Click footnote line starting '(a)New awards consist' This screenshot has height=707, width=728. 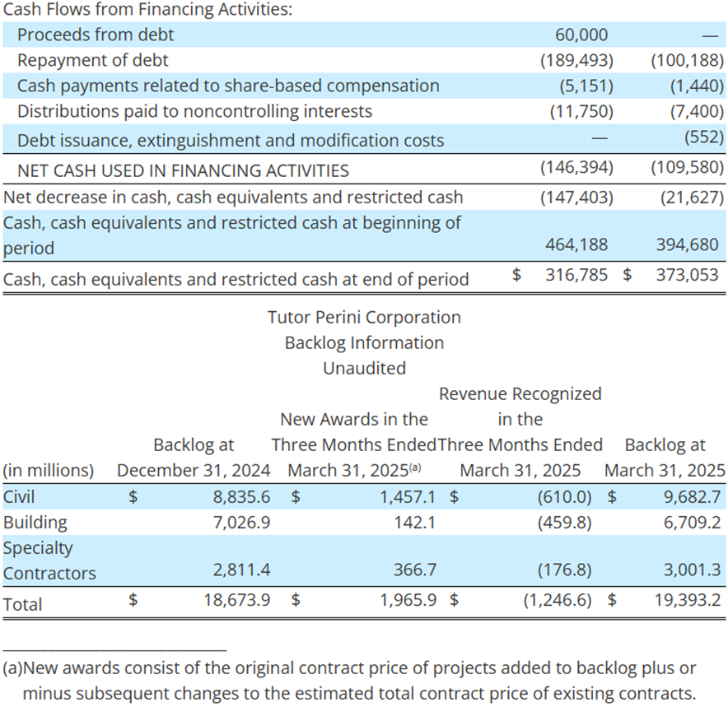tap(350, 668)
